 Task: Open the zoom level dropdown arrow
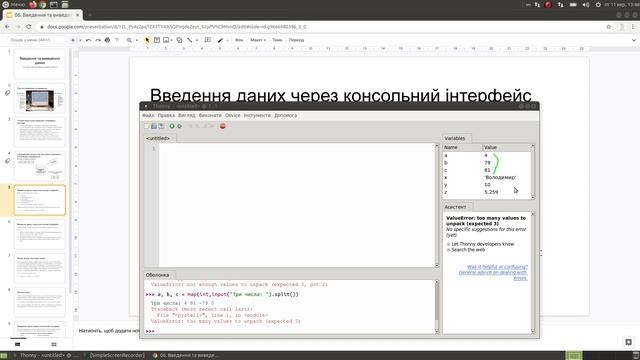coord(137,40)
